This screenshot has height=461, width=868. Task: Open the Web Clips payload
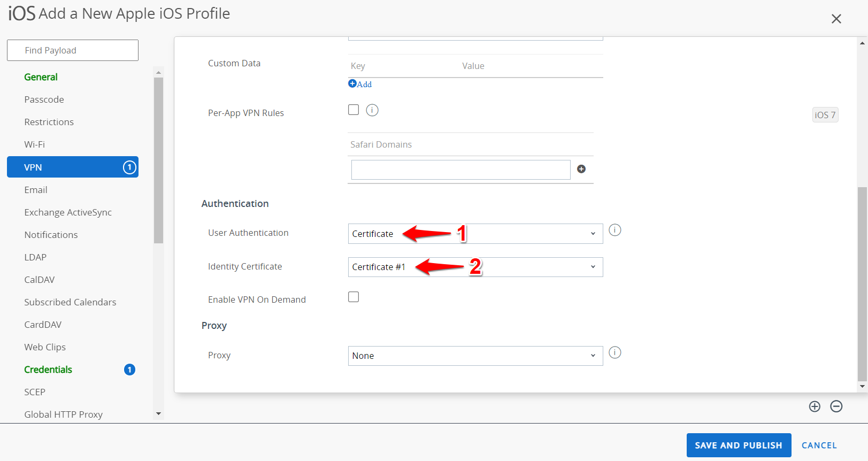click(45, 347)
